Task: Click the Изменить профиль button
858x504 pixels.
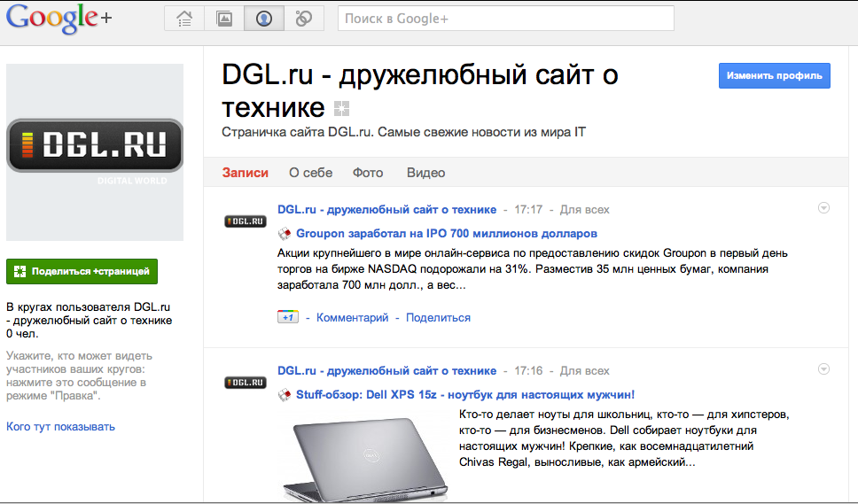Action: [775, 75]
